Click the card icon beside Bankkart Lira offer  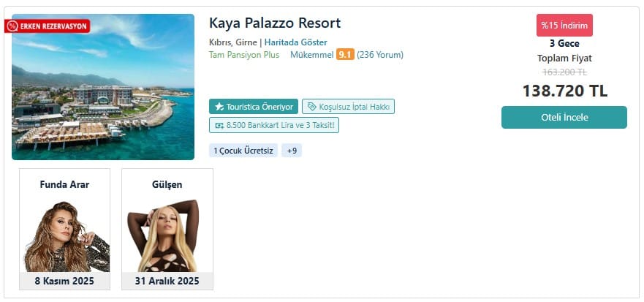coord(219,126)
